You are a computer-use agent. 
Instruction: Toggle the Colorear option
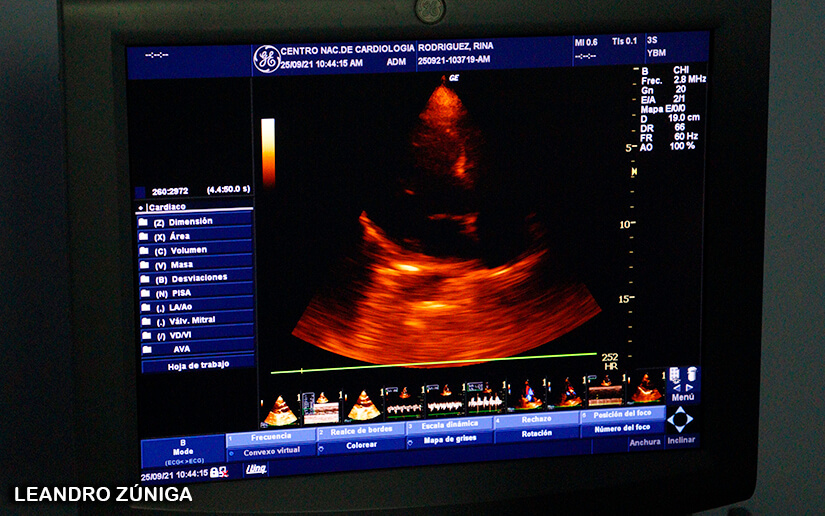tap(361, 445)
